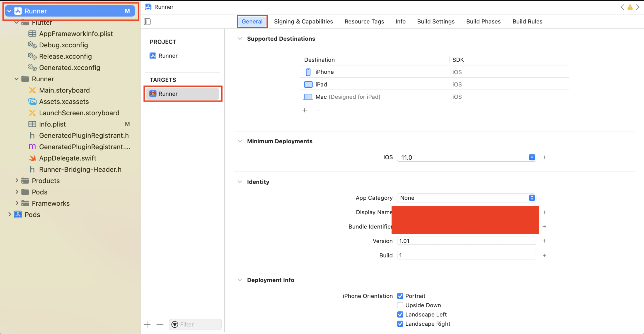This screenshot has width=644, height=334.
Task: Toggle the project and targets list sidebar icon
Action: tap(147, 22)
